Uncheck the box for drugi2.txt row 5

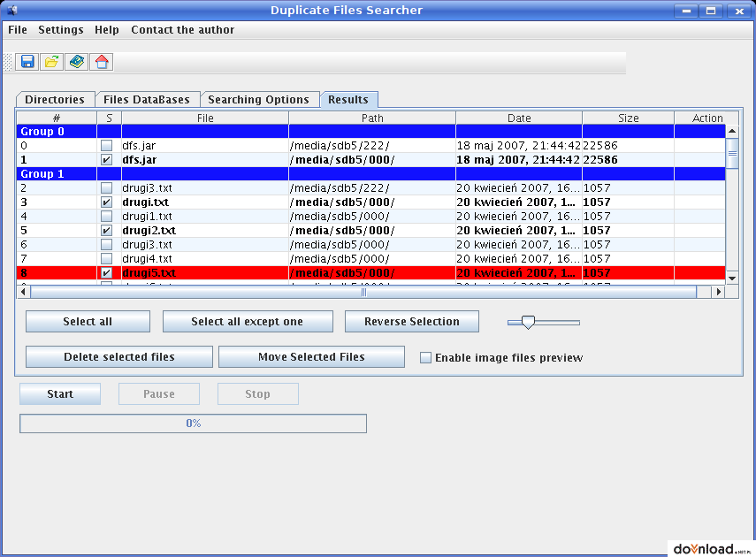point(107,231)
